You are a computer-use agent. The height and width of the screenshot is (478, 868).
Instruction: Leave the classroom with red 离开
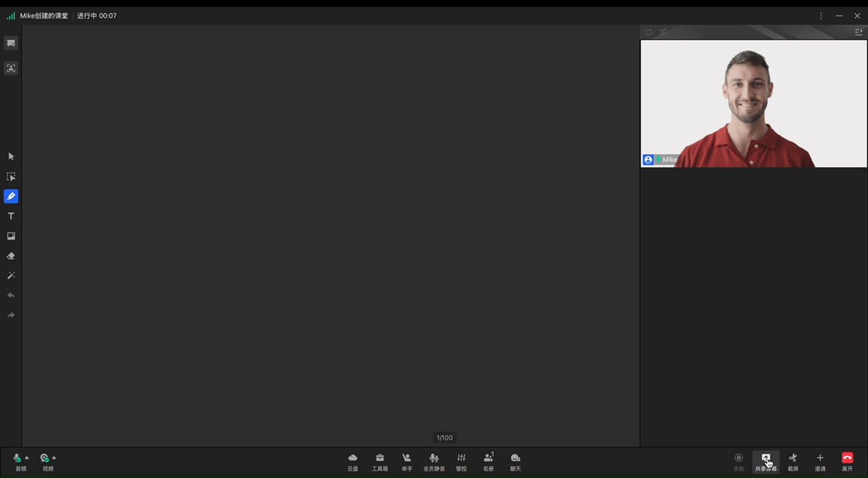click(x=847, y=462)
